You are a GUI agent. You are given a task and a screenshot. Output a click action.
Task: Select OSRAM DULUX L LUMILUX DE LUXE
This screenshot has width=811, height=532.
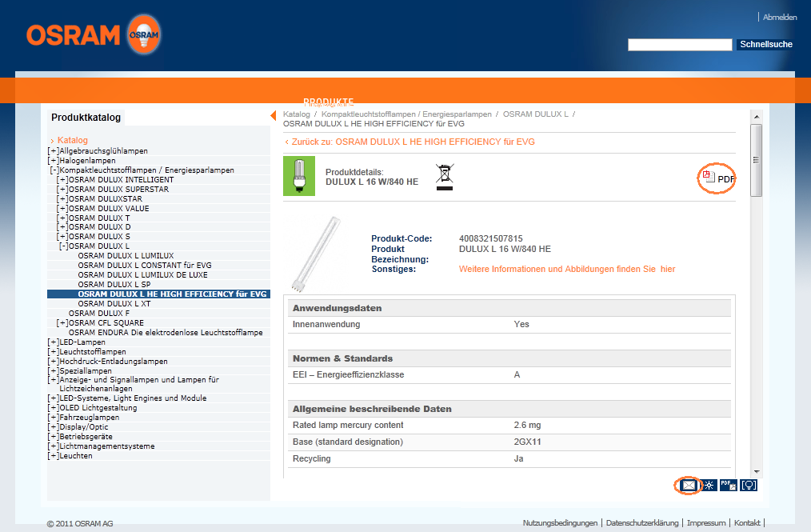point(142,274)
